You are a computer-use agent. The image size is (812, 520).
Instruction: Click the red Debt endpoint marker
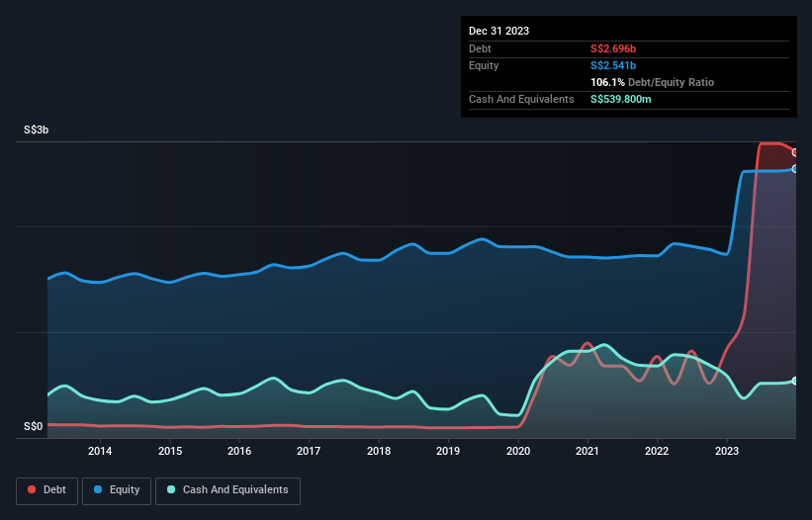point(795,152)
